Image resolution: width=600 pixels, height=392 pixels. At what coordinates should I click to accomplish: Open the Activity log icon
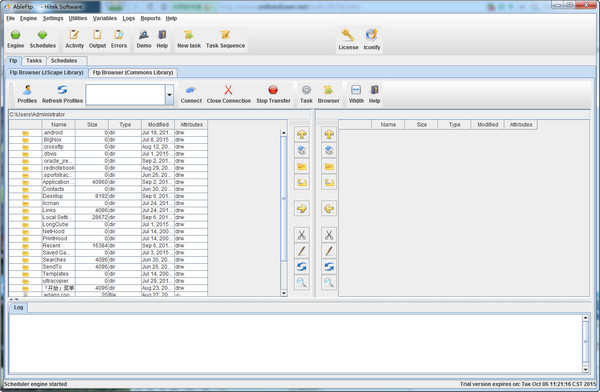74,39
